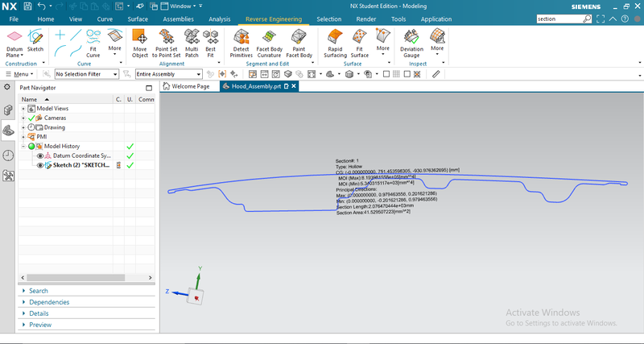The image size is (644, 344).
Task: Switch to the Render ribbon tab
Action: coord(366,19)
